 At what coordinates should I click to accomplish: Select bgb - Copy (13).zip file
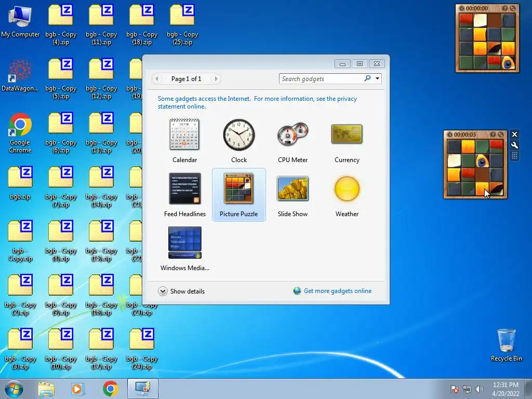101,133
